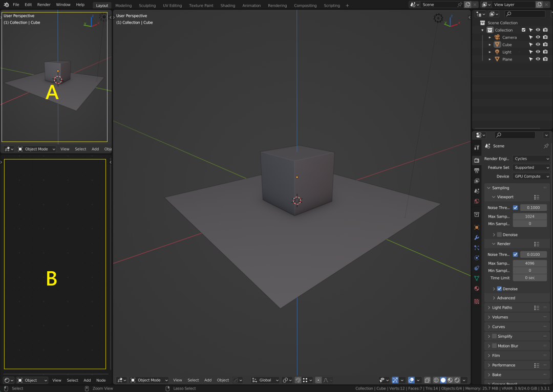Hide the Light in viewport via eye icon

[x=538, y=52]
